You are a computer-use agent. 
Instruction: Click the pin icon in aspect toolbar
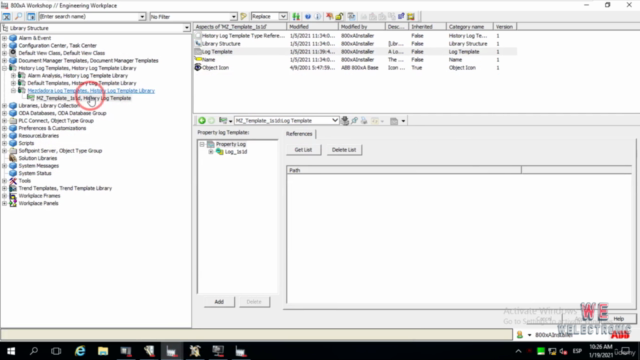tap(354, 121)
